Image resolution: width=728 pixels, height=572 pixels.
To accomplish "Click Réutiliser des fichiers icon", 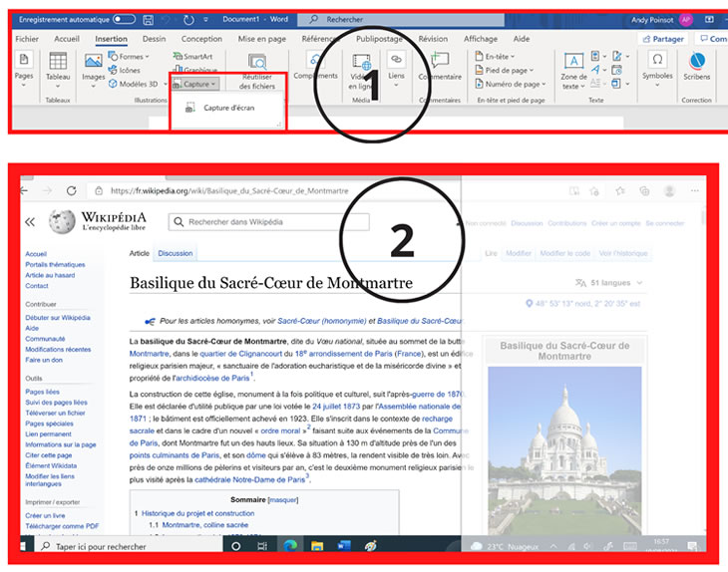I will pos(257,61).
